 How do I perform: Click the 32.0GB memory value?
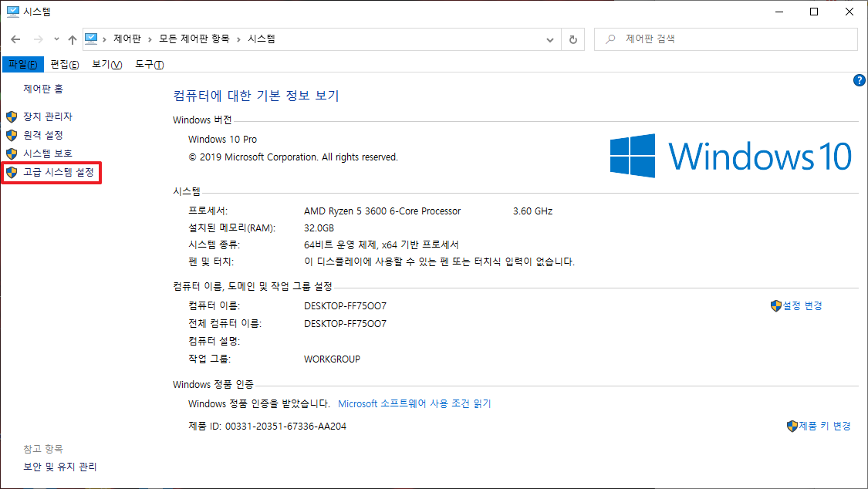click(319, 228)
